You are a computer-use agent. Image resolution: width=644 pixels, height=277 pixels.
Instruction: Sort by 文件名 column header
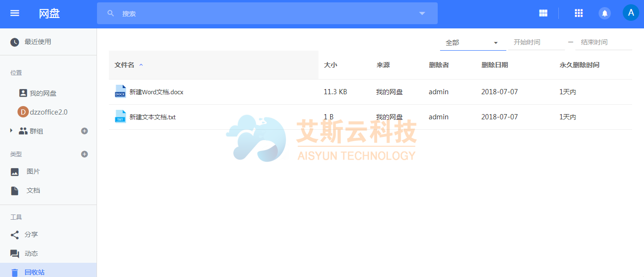(124, 65)
